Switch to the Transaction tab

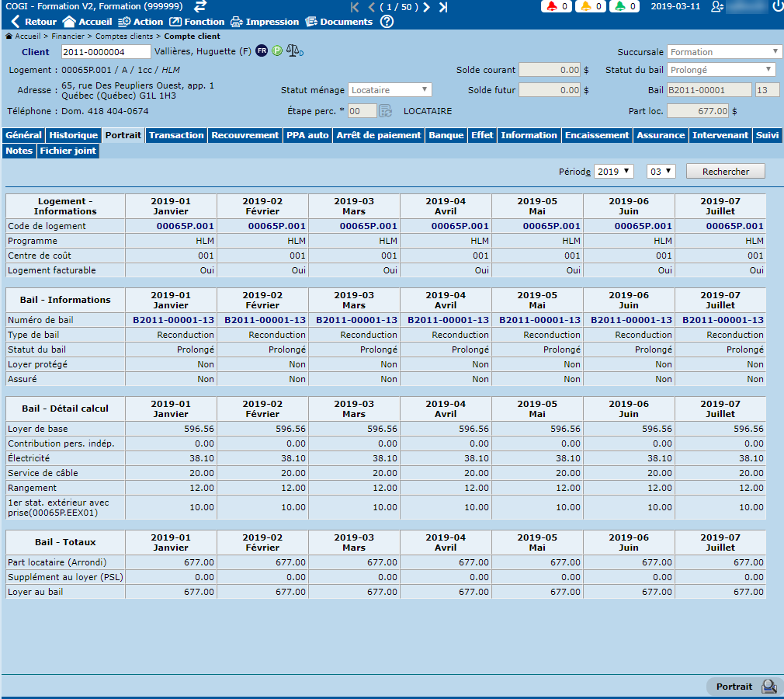[x=176, y=135]
